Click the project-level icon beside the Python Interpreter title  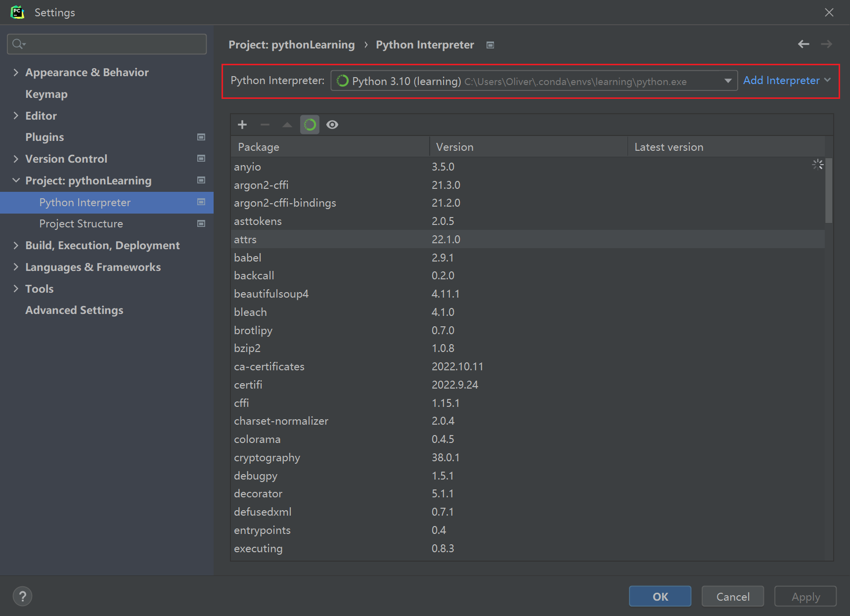[491, 45]
